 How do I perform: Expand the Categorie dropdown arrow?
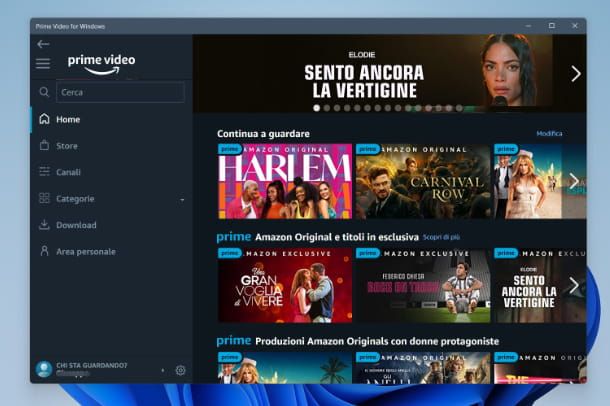point(182,200)
